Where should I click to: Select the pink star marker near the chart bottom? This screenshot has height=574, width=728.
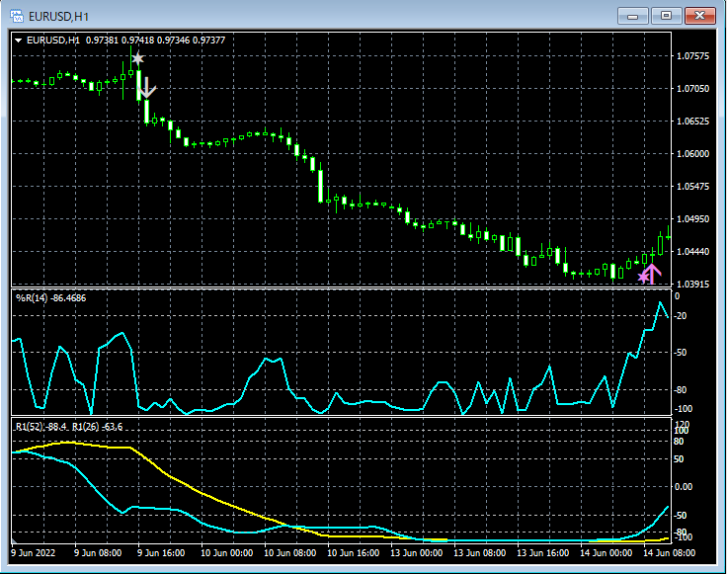643,278
